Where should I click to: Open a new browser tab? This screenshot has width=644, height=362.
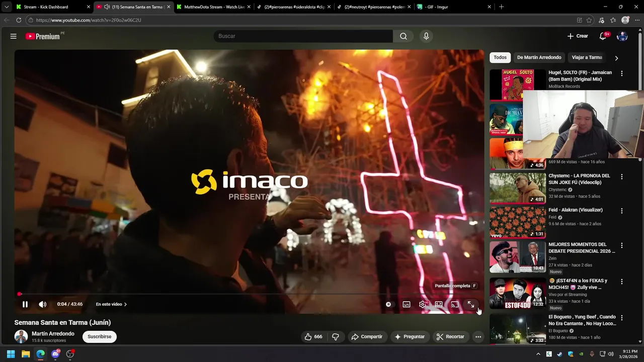coord(501,7)
